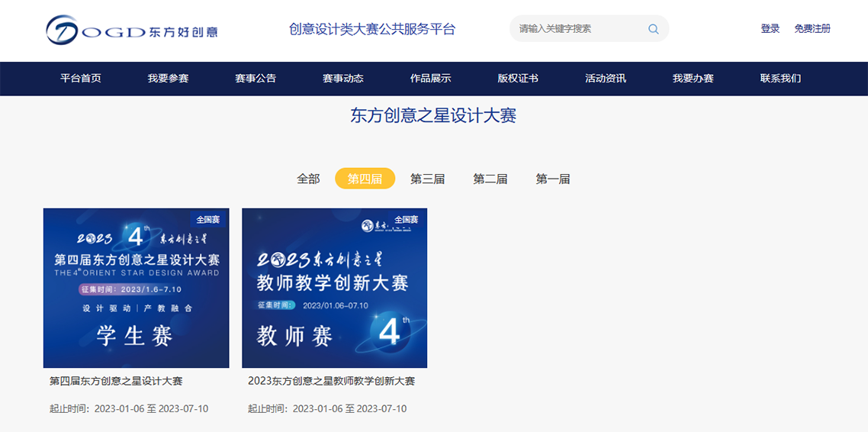The height and width of the screenshot is (432, 868).
Task: Open the 作品展示 menu item
Action: pyautogui.click(x=430, y=79)
